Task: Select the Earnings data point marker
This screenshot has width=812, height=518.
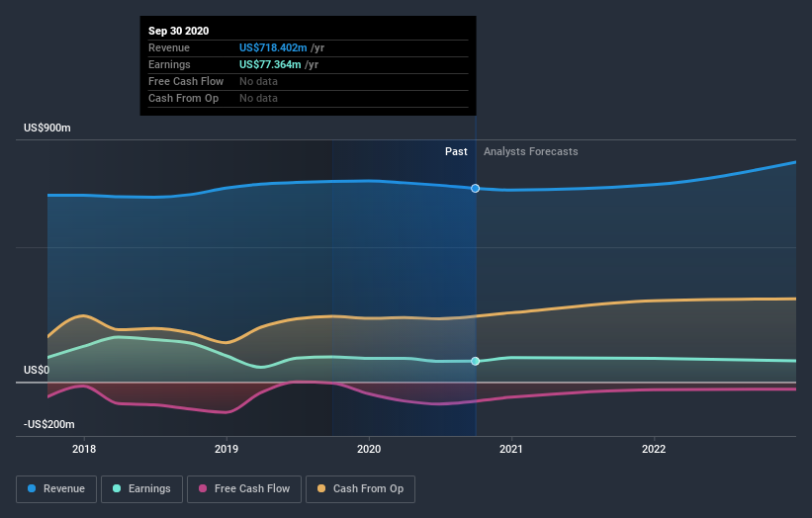Action: [476, 361]
